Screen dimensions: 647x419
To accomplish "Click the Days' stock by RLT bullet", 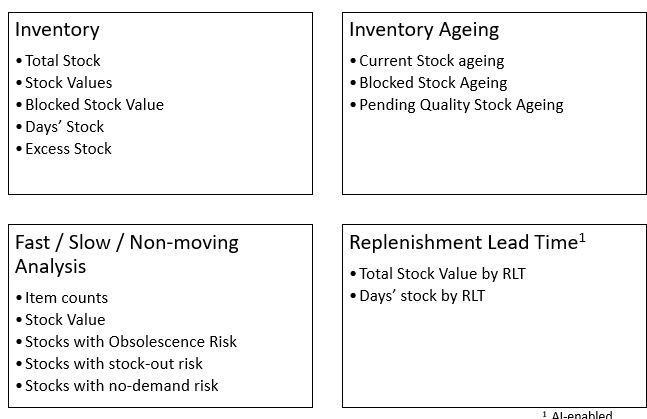I will 422,296.
